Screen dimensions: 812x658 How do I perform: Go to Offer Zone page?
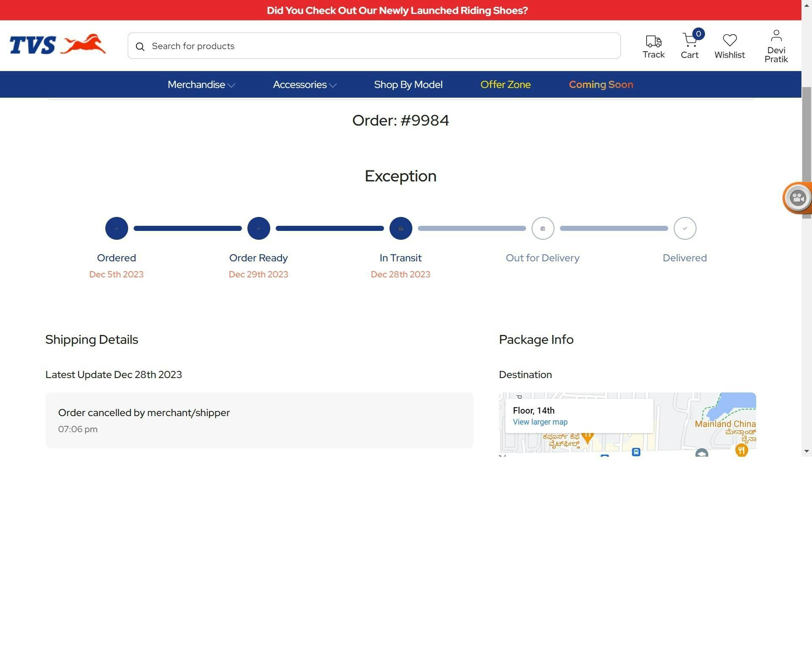[x=505, y=85]
